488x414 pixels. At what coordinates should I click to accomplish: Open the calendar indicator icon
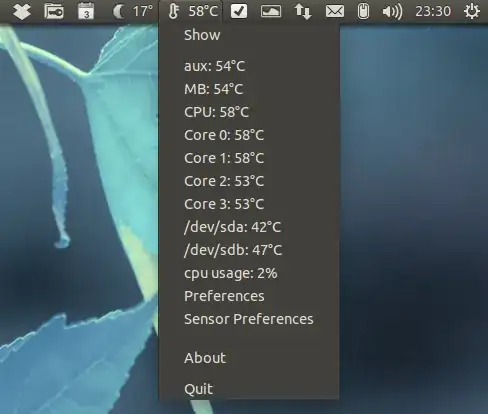(x=86, y=11)
